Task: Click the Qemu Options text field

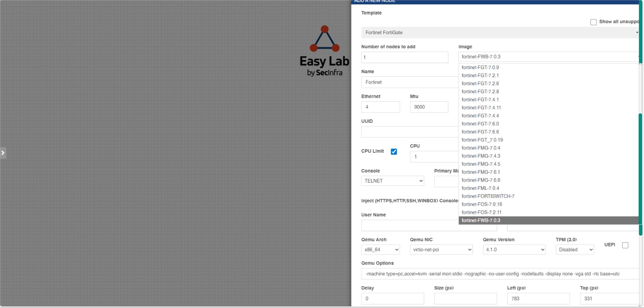Action: [x=500, y=274]
